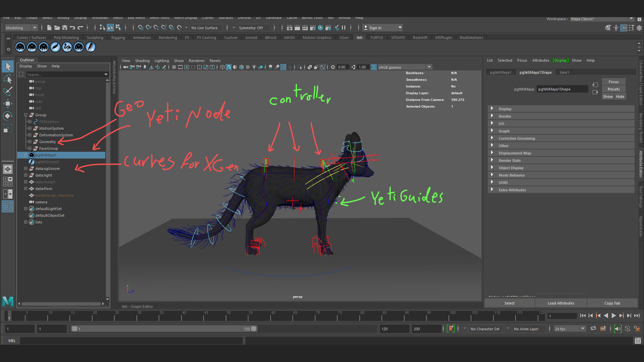Click the CRG Yeti shelf icon
Screen dimensions: 644x362
pos(43,47)
